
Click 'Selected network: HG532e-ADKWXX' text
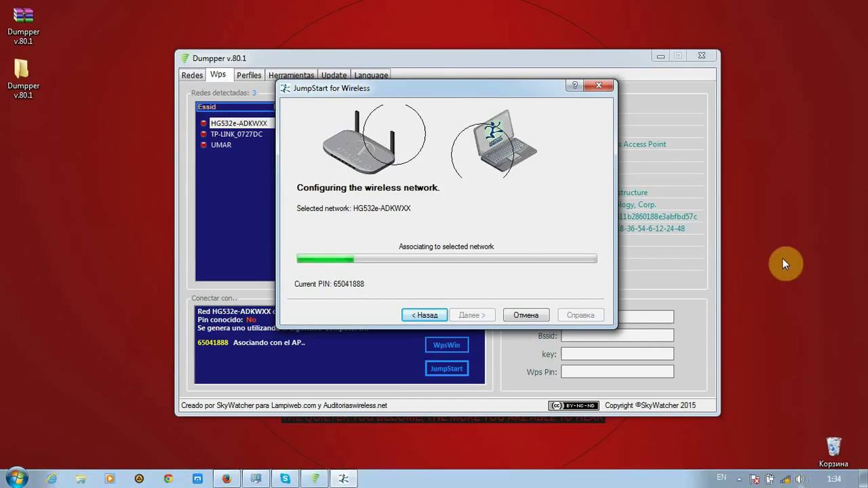353,208
